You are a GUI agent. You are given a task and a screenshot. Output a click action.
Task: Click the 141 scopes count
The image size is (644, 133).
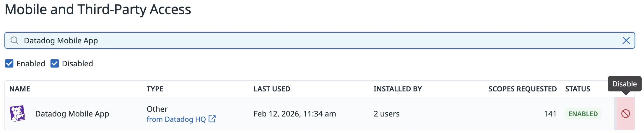pyautogui.click(x=550, y=114)
